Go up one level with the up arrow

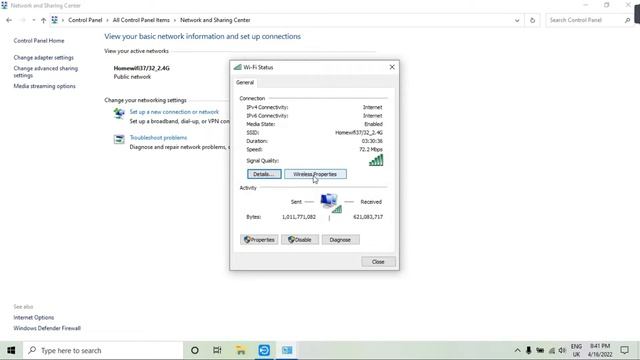tap(43, 20)
